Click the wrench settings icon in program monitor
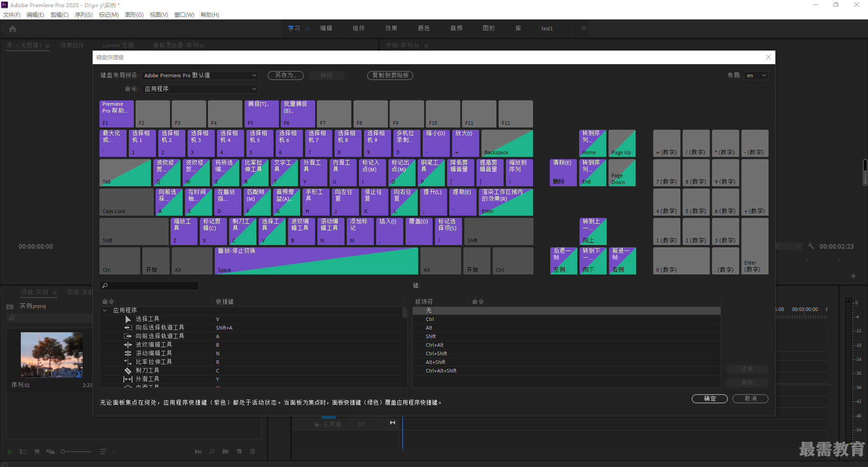This screenshot has width=868, height=467. pyautogui.click(x=811, y=246)
